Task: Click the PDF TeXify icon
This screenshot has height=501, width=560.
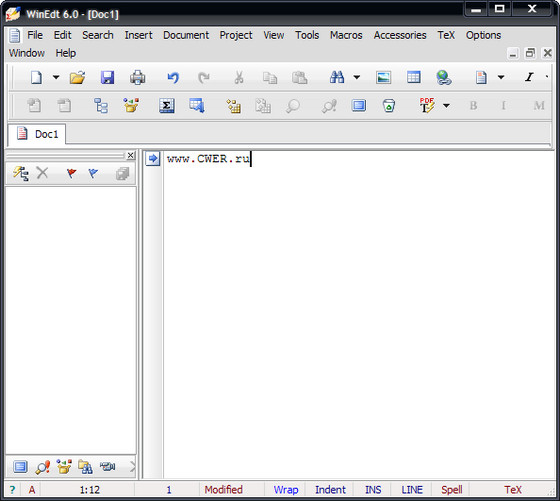Action: click(426, 105)
